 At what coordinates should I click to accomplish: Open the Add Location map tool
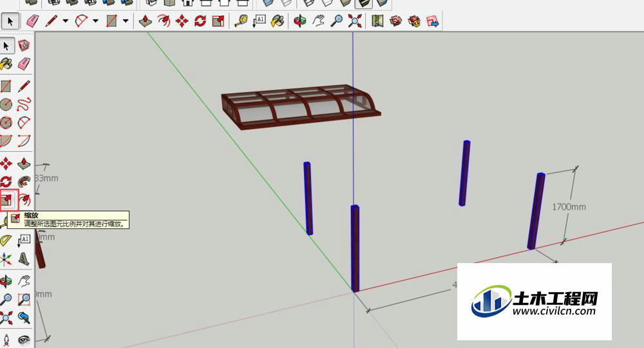(x=377, y=21)
